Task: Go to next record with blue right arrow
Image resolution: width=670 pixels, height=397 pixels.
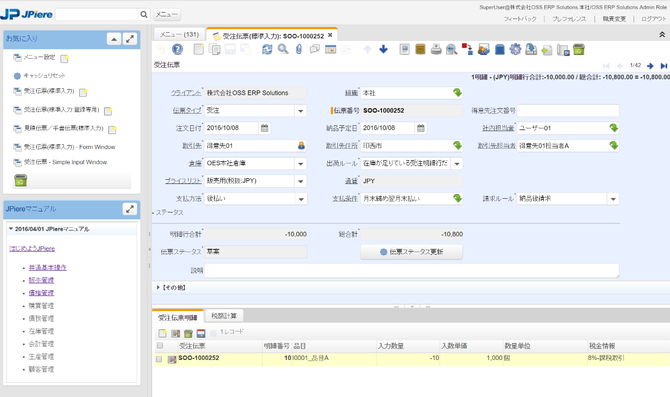Action: (650, 66)
